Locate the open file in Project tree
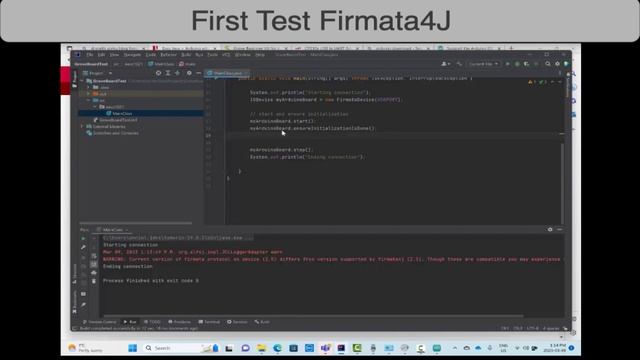The image size is (640, 360). (x=158, y=73)
